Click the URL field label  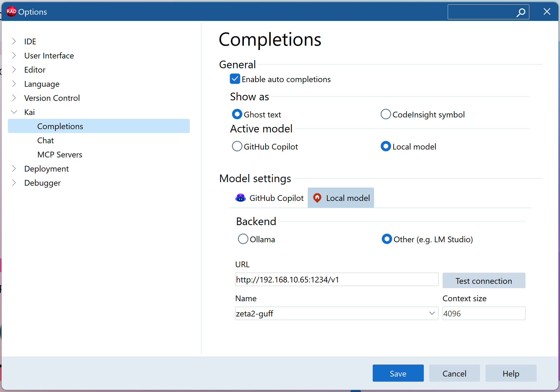click(x=242, y=264)
